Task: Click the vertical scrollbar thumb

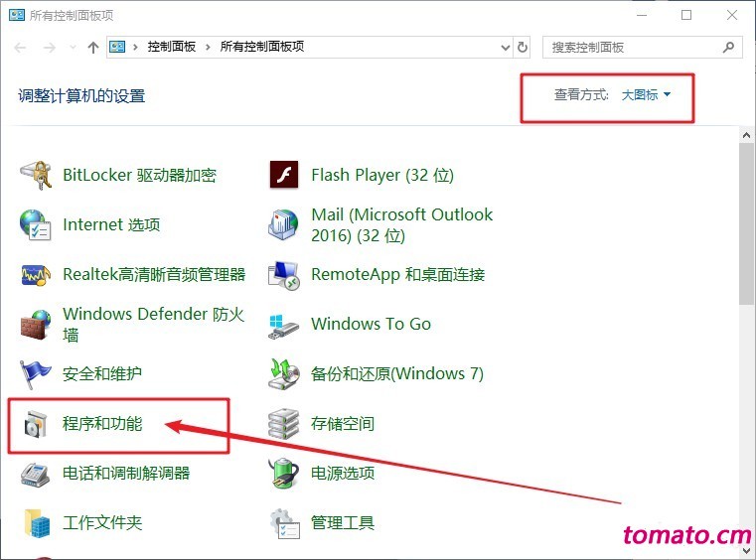Action: (x=746, y=223)
